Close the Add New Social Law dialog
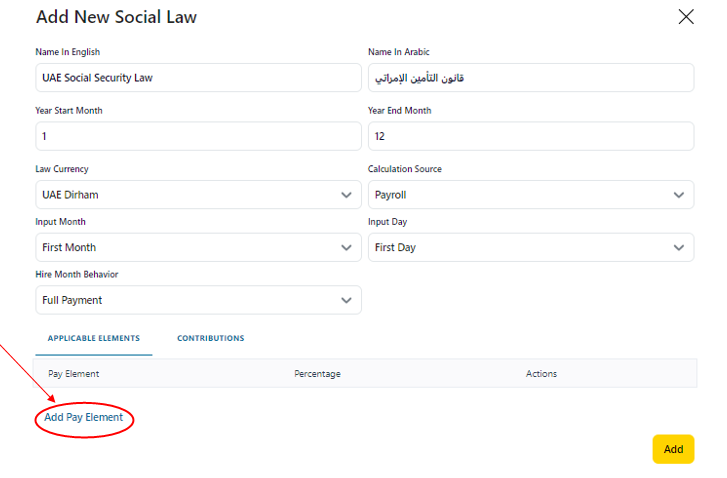The height and width of the screenshot is (478, 727). [x=686, y=17]
